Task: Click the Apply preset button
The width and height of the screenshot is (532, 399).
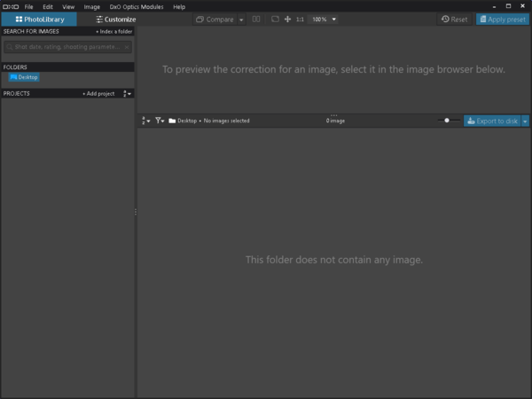Action: coord(503,19)
